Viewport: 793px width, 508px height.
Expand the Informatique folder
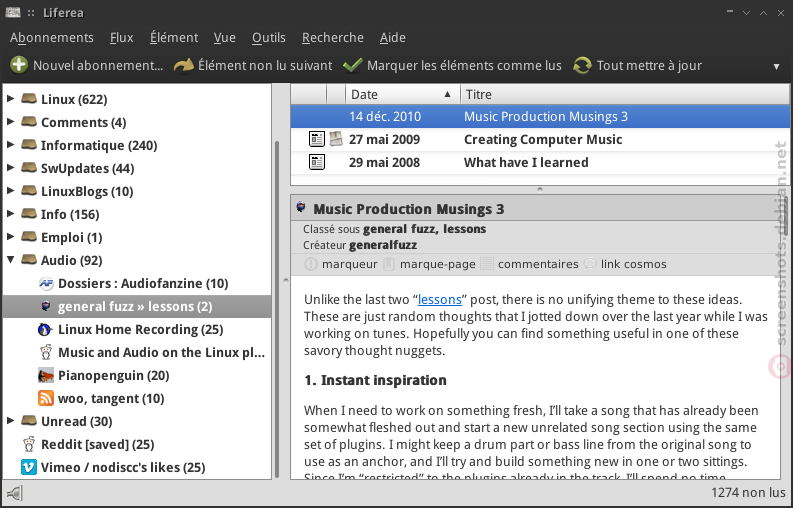click(x=10, y=144)
